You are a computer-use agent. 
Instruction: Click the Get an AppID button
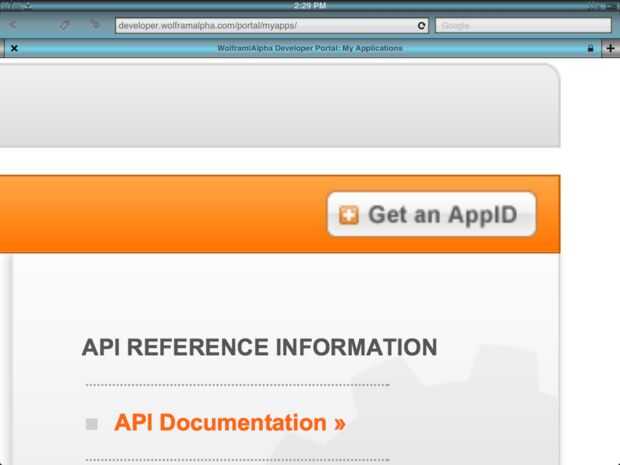[x=432, y=215]
